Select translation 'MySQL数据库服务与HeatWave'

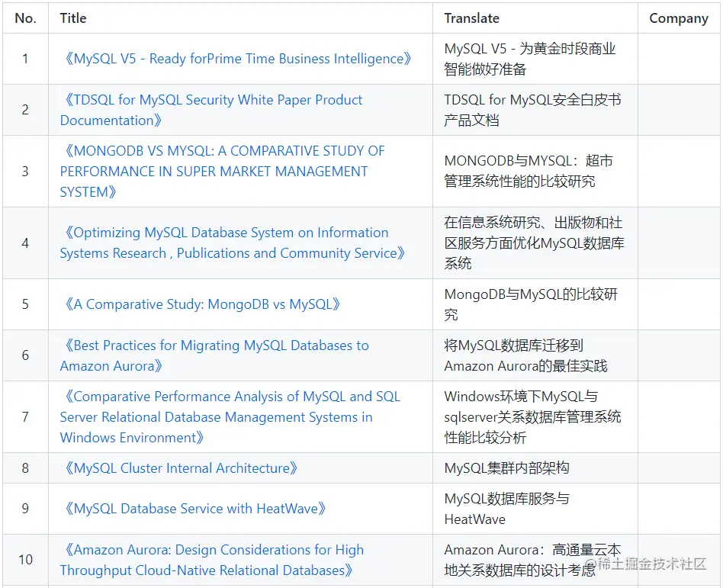tap(506, 508)
